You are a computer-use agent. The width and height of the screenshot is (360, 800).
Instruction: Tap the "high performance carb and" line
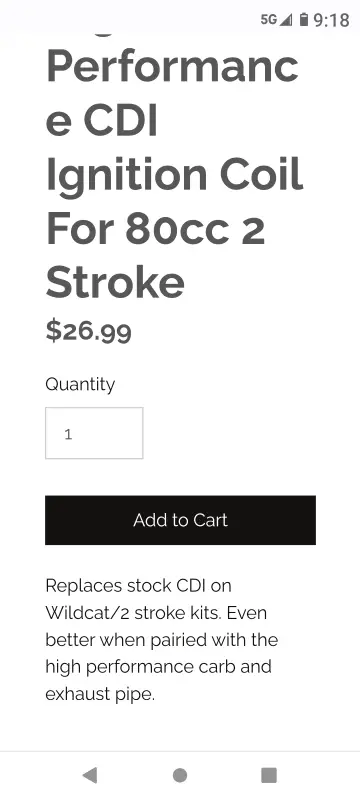158,667
